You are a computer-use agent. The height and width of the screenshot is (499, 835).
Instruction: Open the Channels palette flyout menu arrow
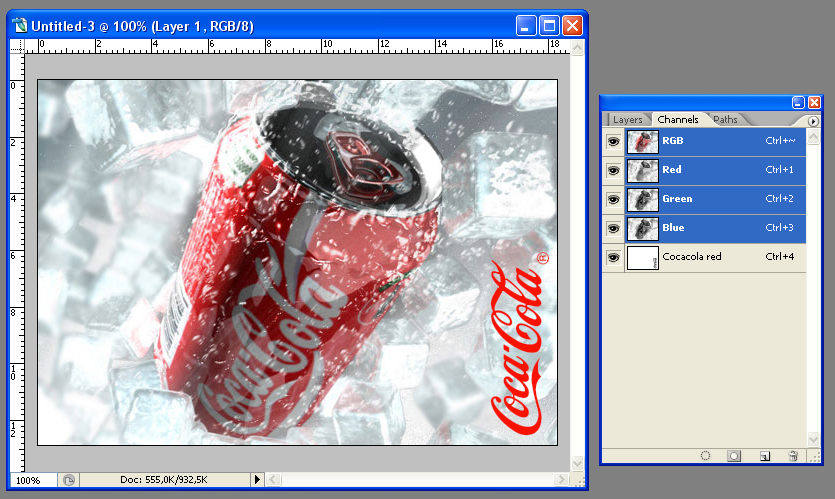(x=813, y=121)
